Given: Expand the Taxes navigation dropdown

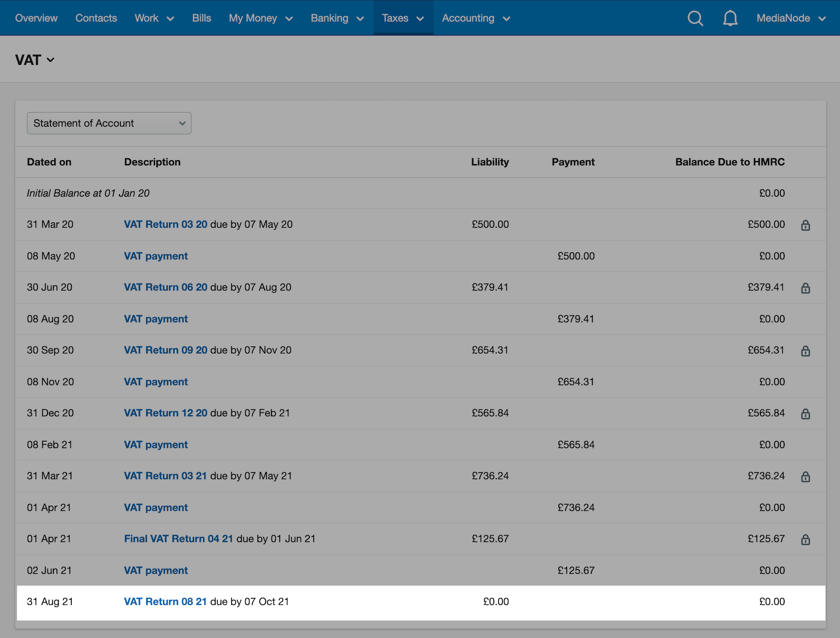Looking at the screenshot, I should [x=403, y=18].
